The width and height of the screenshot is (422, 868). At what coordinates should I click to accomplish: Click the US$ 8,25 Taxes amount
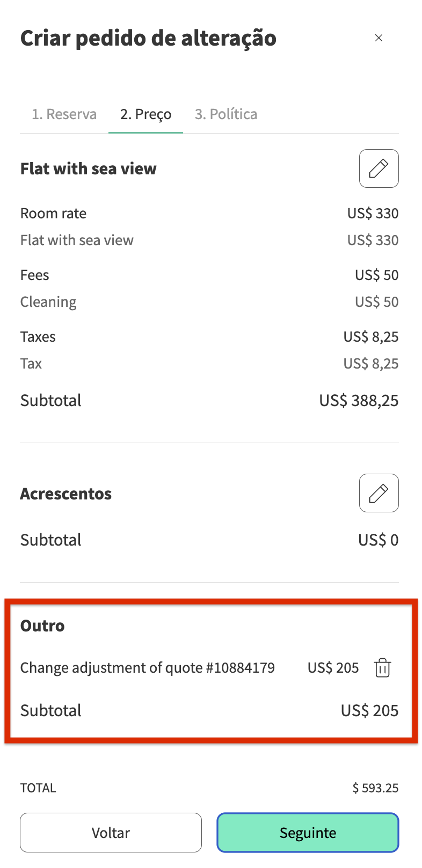[371, 337]
